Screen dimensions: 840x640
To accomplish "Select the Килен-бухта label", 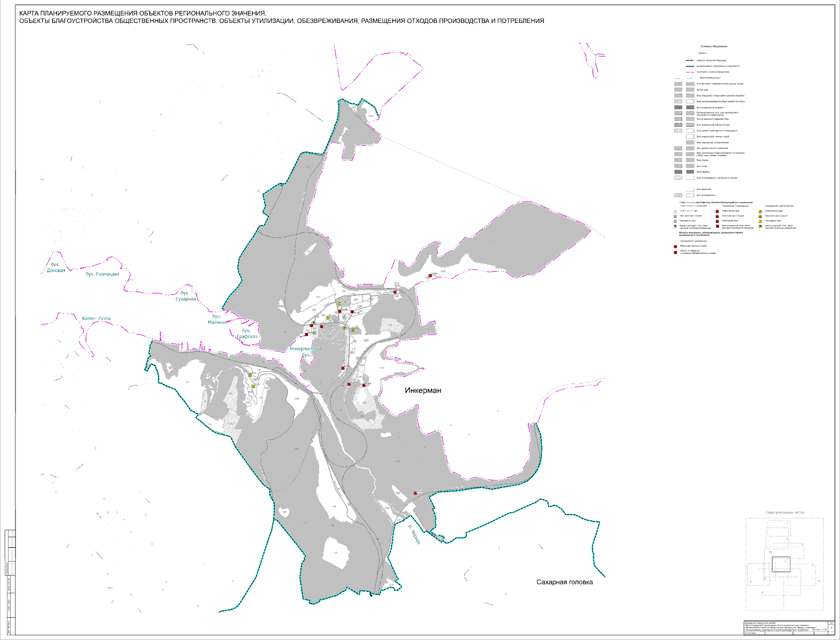I will pos(96,318).
